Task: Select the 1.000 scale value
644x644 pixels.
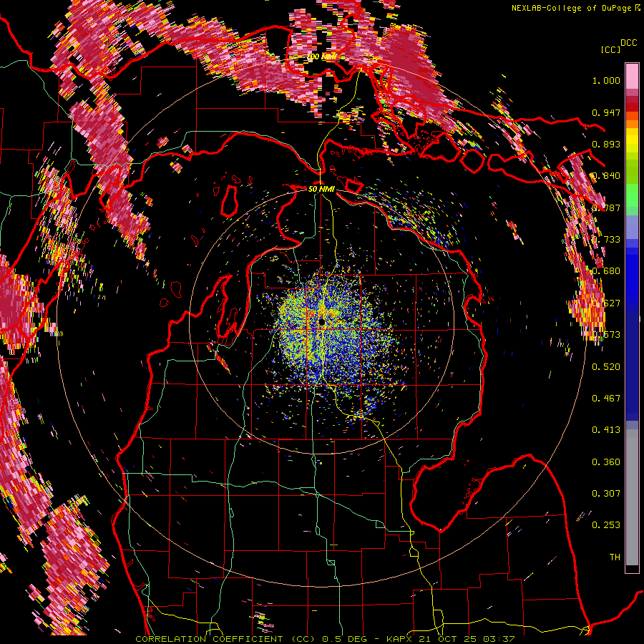Action: 606,80
